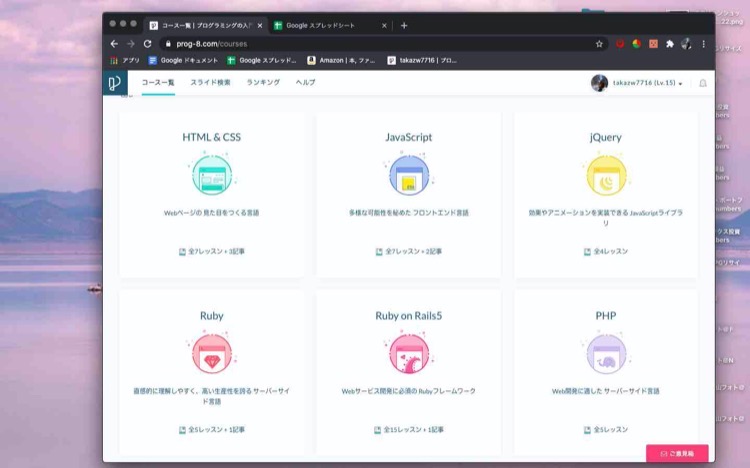
Task: Select the スライド検索 navigation tab
Action: coord(210,82)
